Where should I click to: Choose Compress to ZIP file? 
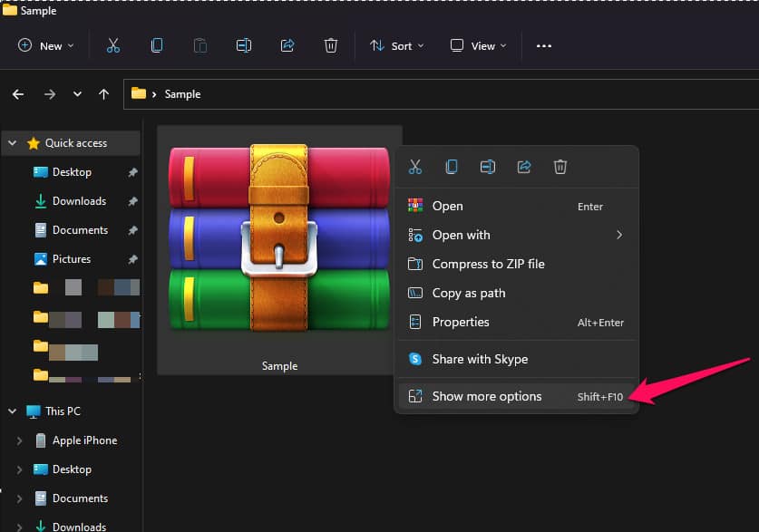(x=488, y=264)
